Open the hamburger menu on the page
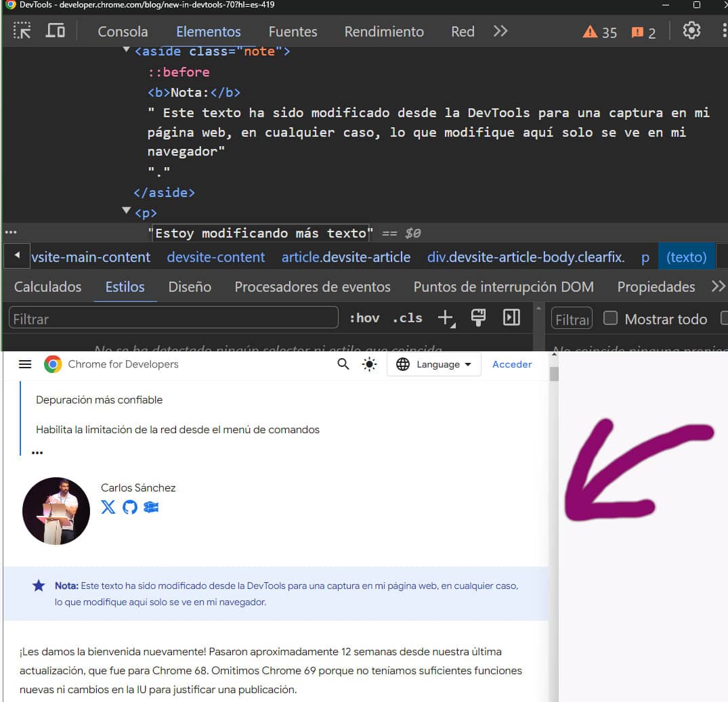728x702 pixels. pos(25,364)
